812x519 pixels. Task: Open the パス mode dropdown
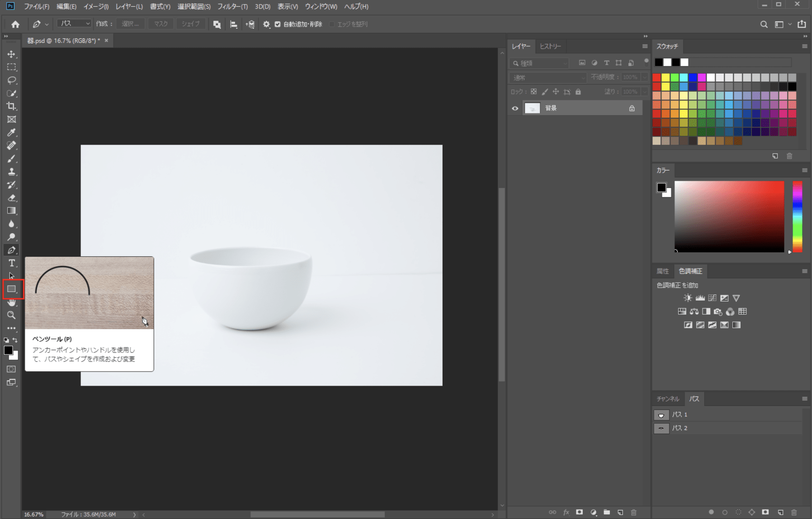(x=75, y=24)
